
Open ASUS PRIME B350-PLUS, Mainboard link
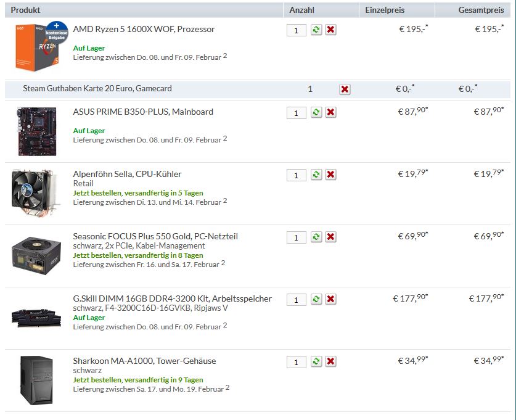coord(143,112)
